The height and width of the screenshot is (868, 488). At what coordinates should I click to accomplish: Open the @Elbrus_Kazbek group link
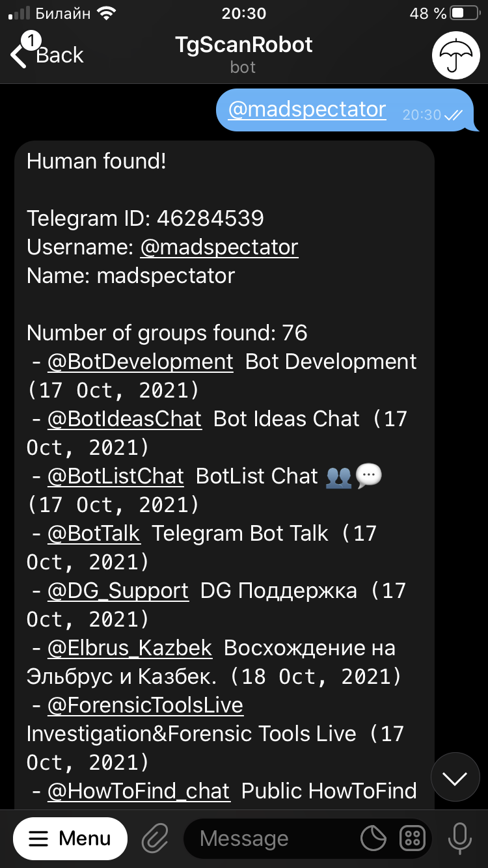129,648
